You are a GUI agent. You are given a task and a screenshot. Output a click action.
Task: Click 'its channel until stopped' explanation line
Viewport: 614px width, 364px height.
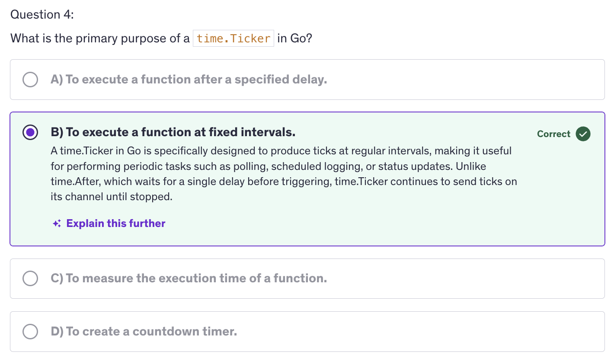112,197
